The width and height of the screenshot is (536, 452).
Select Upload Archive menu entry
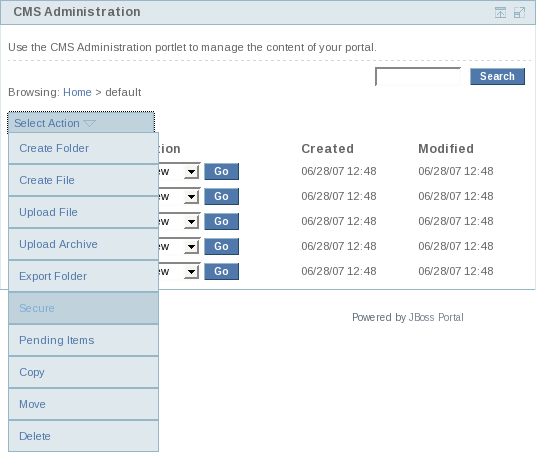[83, 244]
